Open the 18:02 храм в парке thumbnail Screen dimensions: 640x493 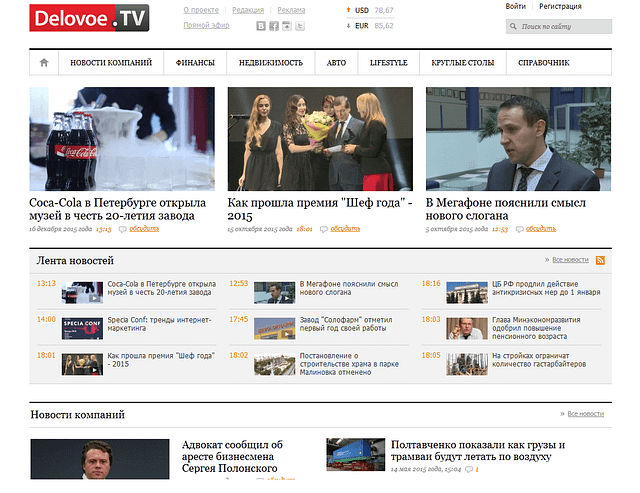(x=274, y=364)
